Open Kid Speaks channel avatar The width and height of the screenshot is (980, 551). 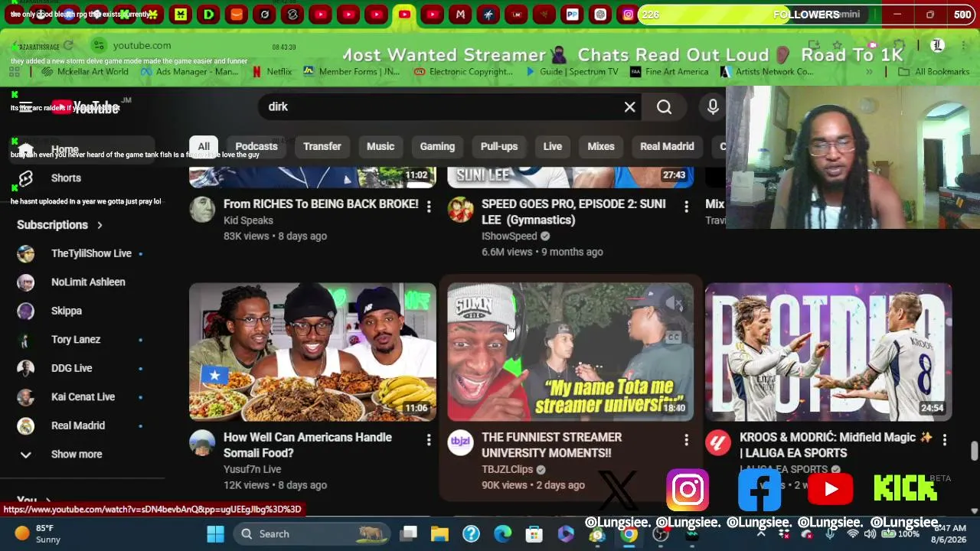202,209
